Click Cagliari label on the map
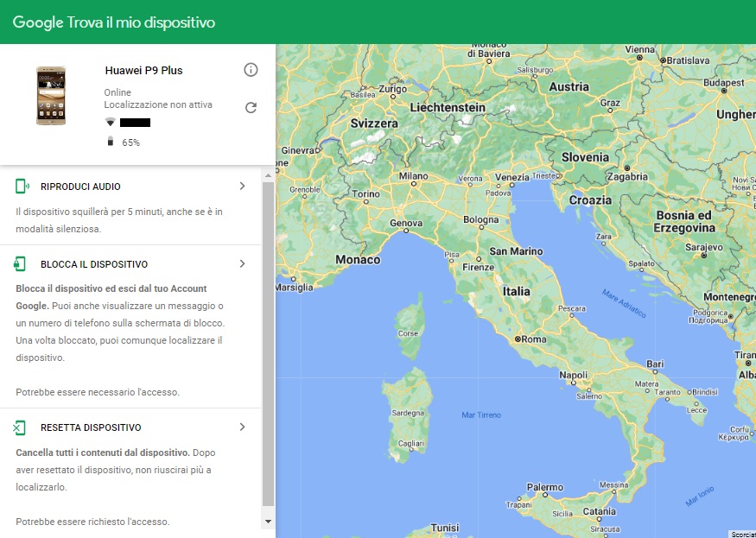The width and height of the screenshot is (756, 538). (x=410, y=444)
